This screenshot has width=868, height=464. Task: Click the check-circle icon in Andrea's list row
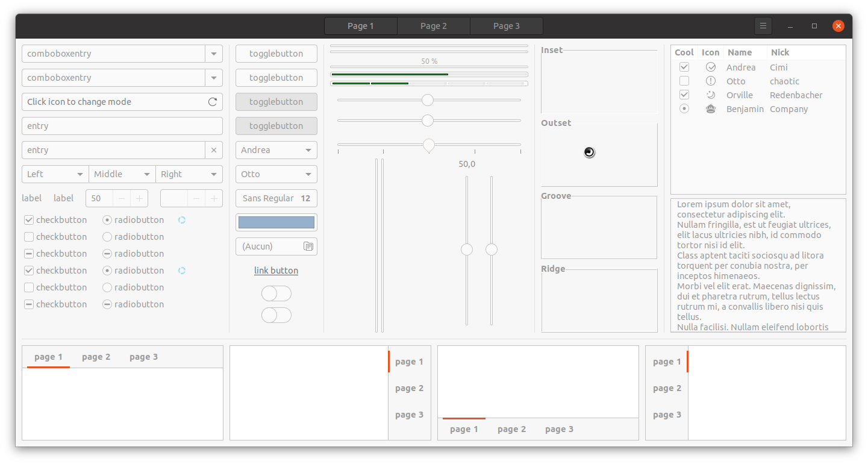tap(711, 67)
